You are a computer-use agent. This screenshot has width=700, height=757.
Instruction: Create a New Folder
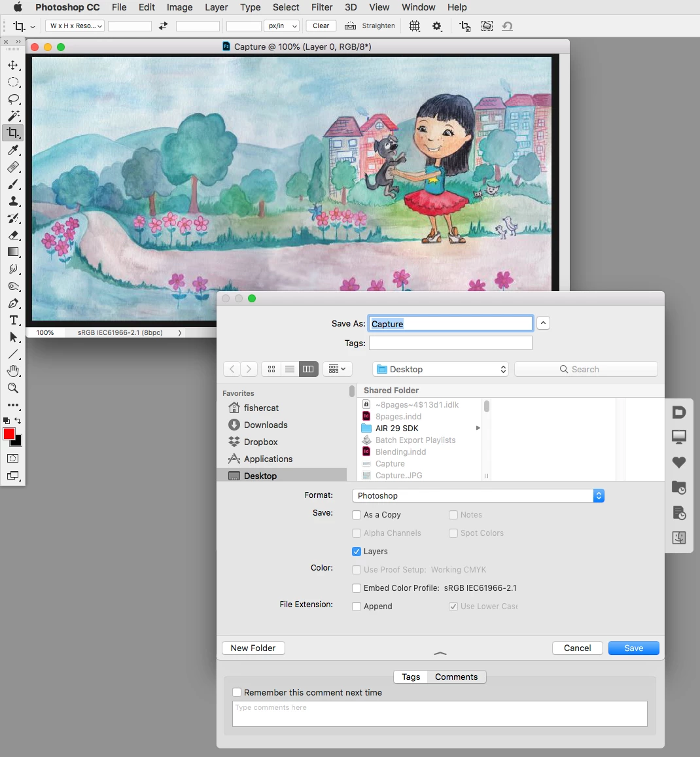click(253, 648)
